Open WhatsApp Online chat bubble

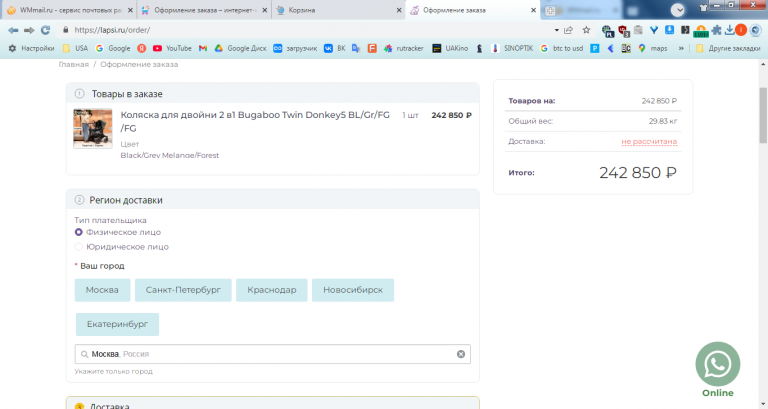pyautogui.click(x=718, y=364)
